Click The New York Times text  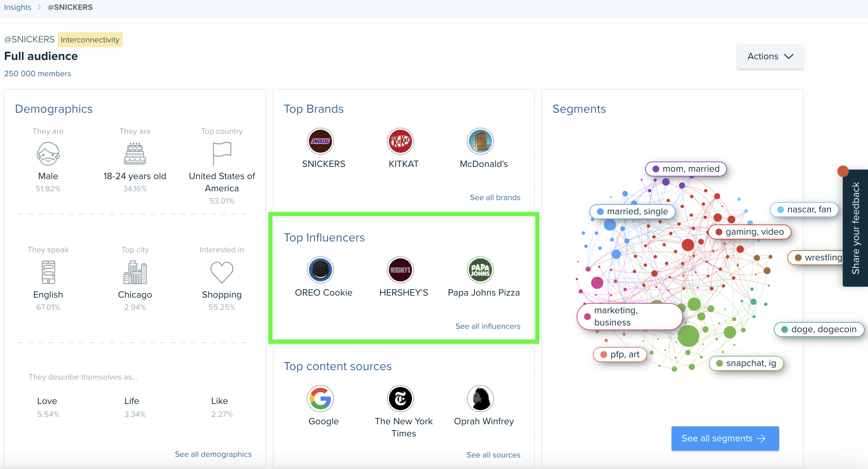click(x=404, y=427)
